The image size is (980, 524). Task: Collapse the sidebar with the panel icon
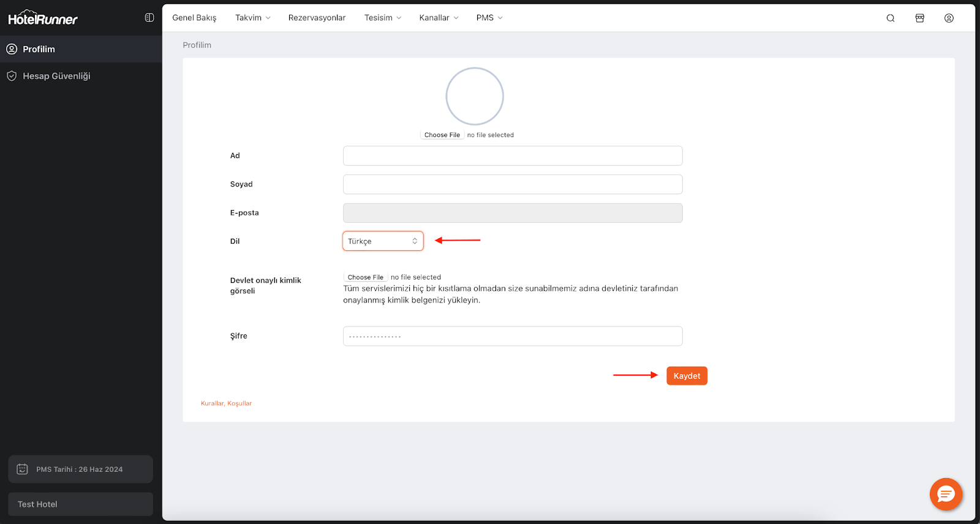coord(149,18)
